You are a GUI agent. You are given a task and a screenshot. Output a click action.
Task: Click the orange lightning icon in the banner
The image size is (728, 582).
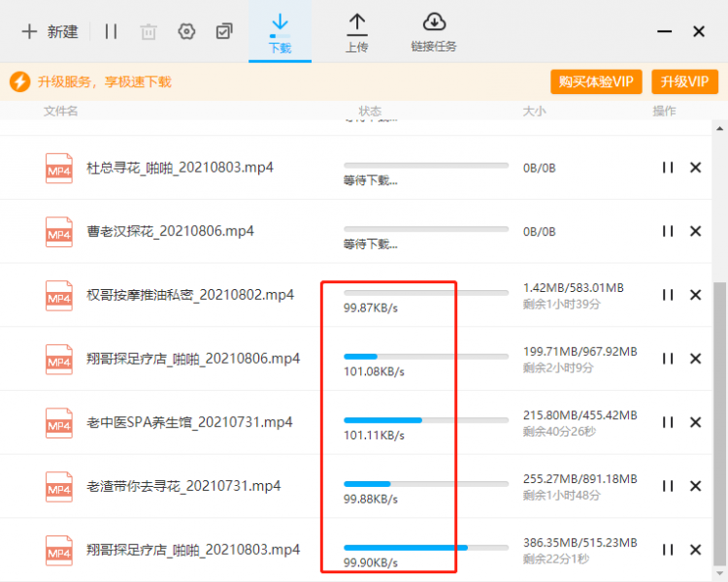coord(20,81)
